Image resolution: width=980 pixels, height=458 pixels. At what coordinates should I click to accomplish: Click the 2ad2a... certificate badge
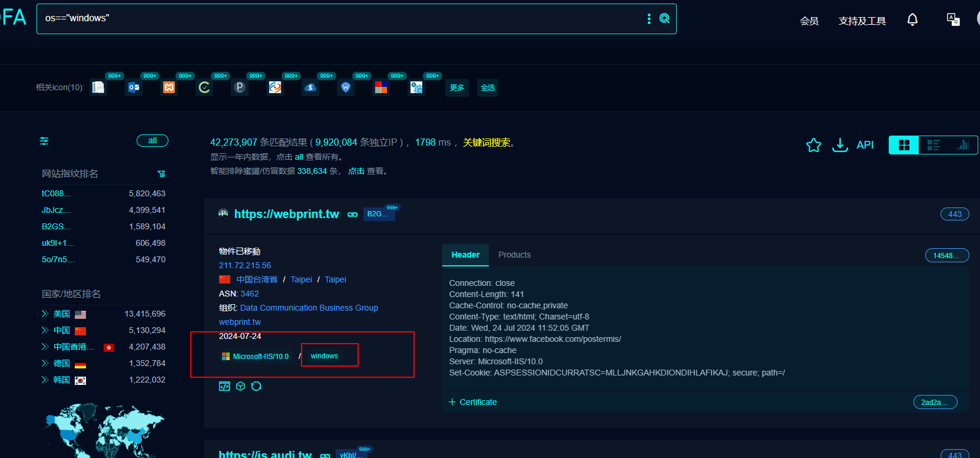click(x=935, y=402)
